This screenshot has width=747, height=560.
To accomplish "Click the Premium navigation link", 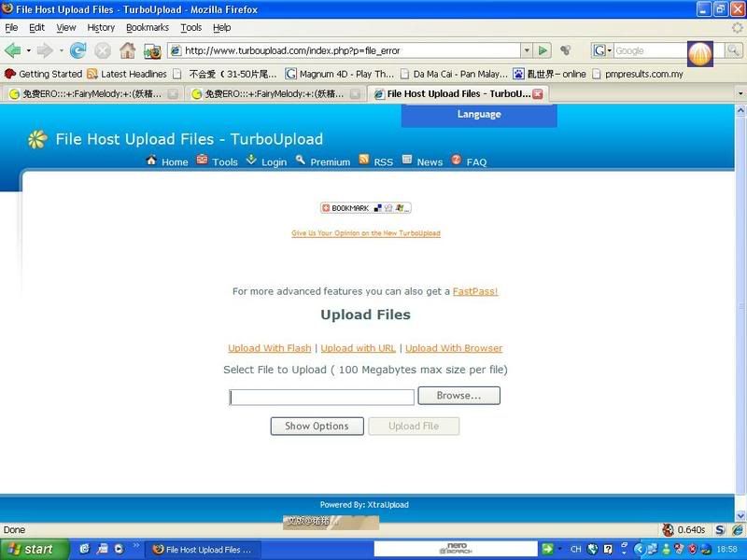I will click(331, 162).
